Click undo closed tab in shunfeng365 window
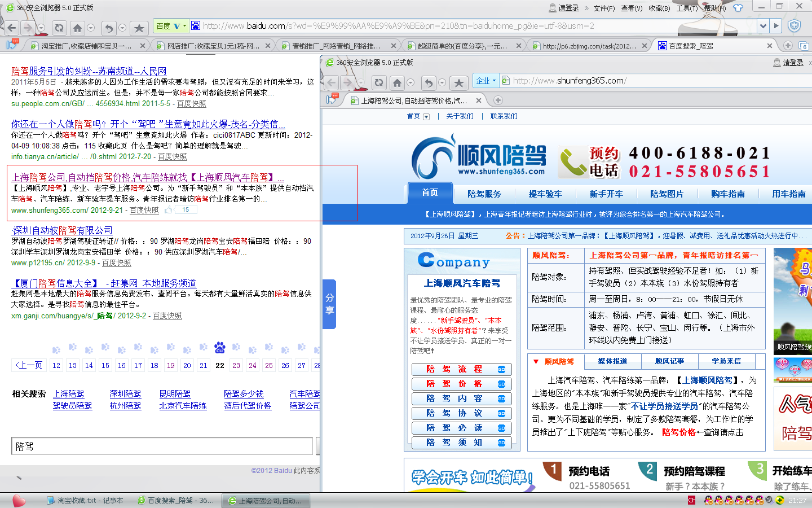Screen dimensions: 812x508 [429, 82]
